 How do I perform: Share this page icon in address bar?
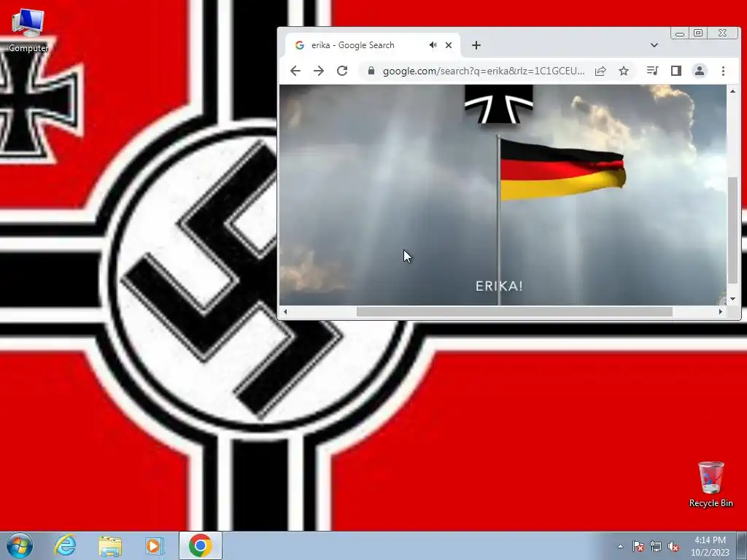[x=600, y=71]
